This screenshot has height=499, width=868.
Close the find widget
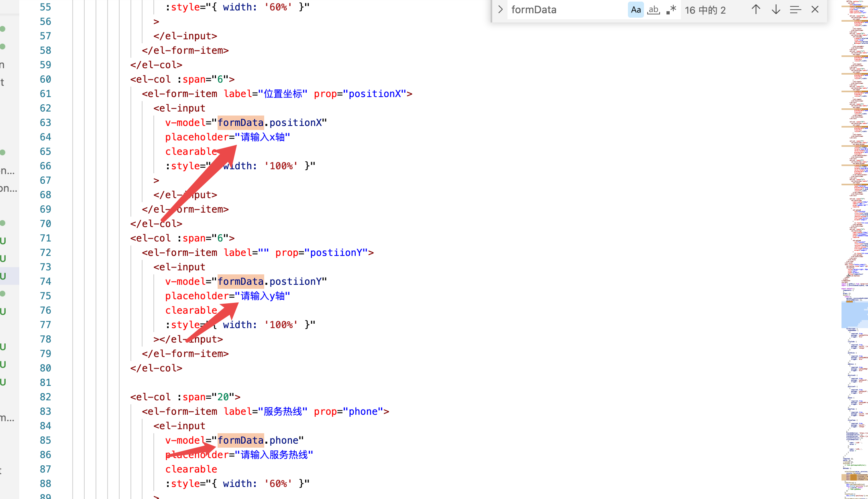coord(815,10)
